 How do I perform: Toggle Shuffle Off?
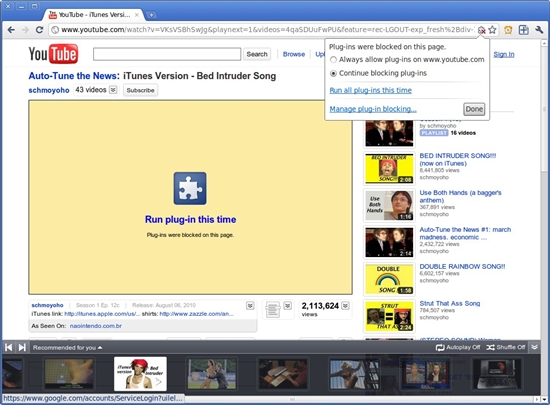pyautogui.click(x=505, y=347)
